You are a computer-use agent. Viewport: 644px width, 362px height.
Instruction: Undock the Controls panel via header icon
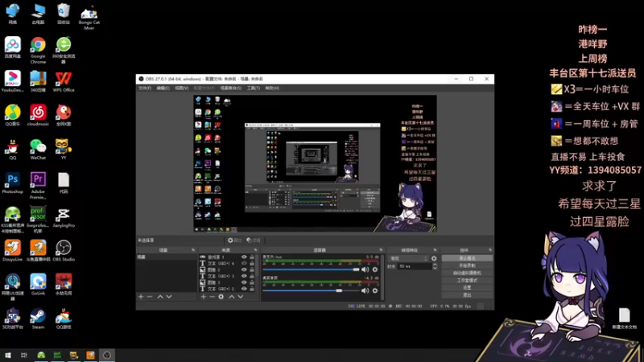click(490, 250)
